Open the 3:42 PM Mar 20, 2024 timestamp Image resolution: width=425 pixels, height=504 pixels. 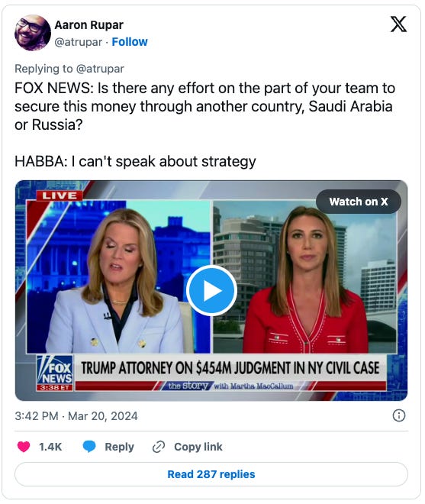click(x=76, y=416)
